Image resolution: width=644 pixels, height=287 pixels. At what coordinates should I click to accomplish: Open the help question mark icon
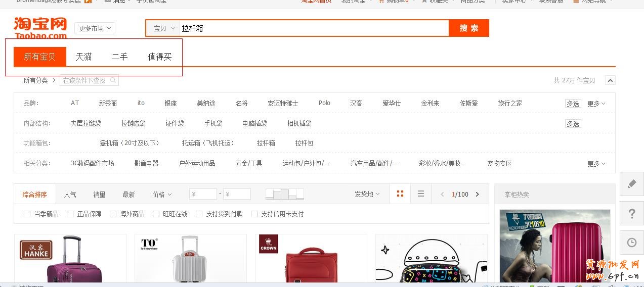tap(631, 214)
